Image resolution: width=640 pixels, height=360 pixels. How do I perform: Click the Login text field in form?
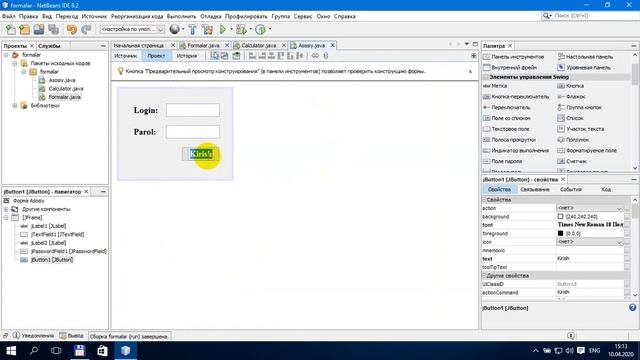click(x=193, y=110)
